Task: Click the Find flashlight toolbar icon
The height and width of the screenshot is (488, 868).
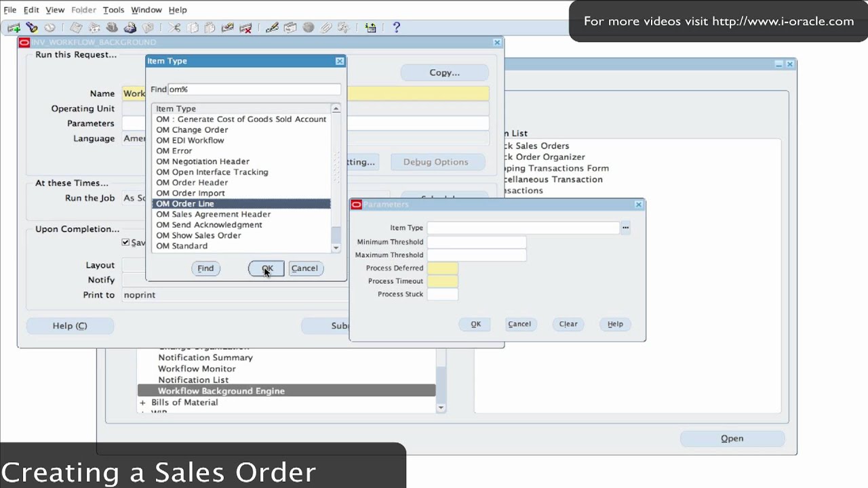Action: [32, 28]
